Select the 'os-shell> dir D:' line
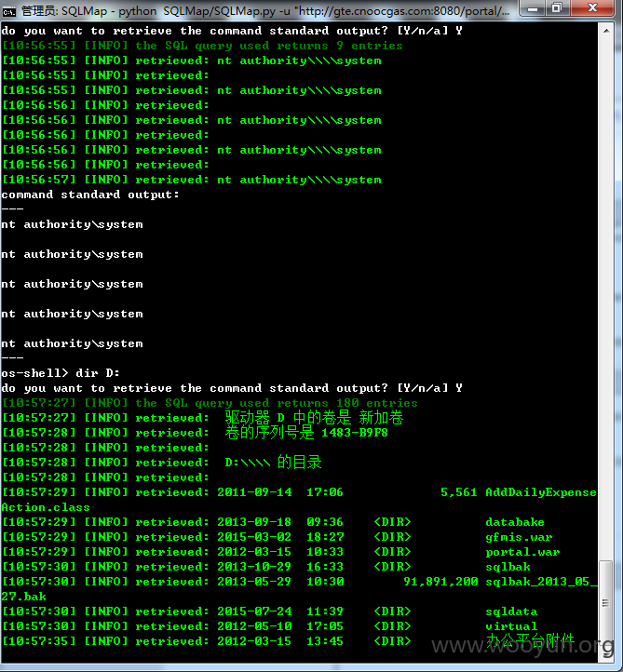The image size is (623, 672). click(x=61, y=373)
